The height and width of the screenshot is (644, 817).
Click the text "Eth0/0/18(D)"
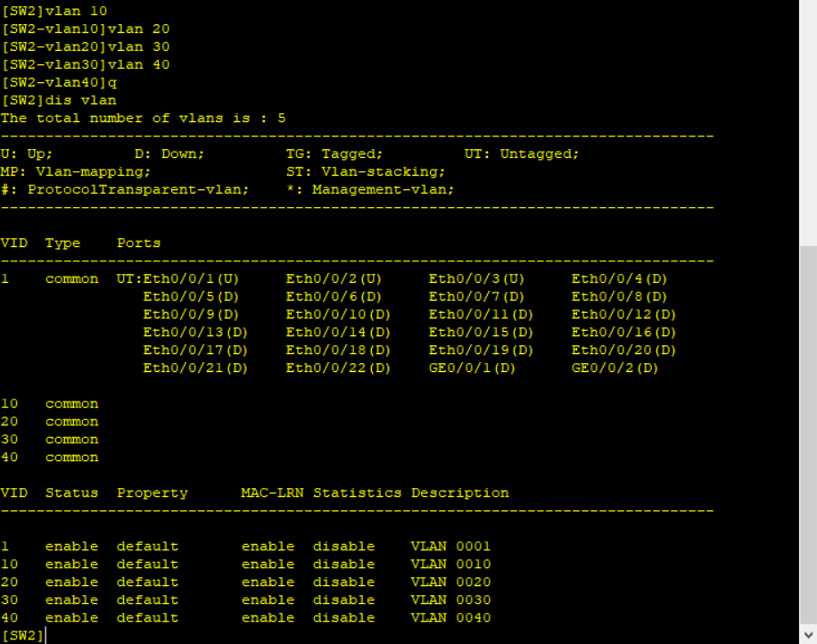click(x=338, y=351)
